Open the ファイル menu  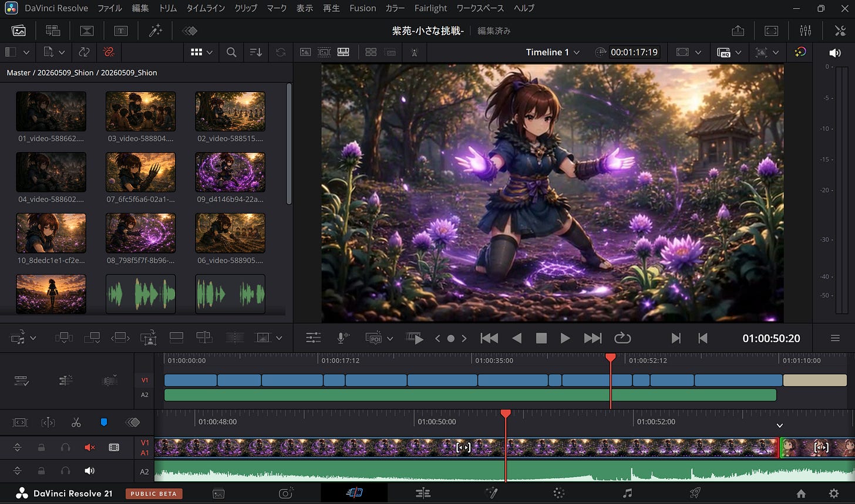(110, 8)
